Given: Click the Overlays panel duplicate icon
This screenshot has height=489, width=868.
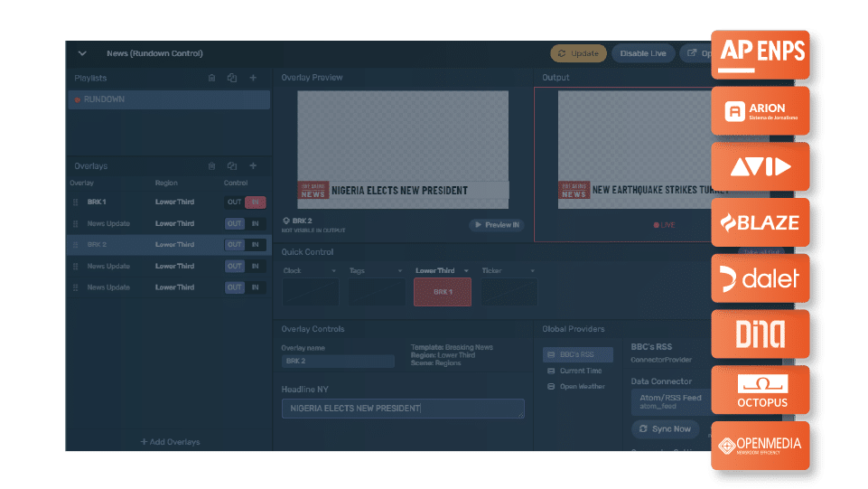Looking at the screenshot, I should (232, 166).
